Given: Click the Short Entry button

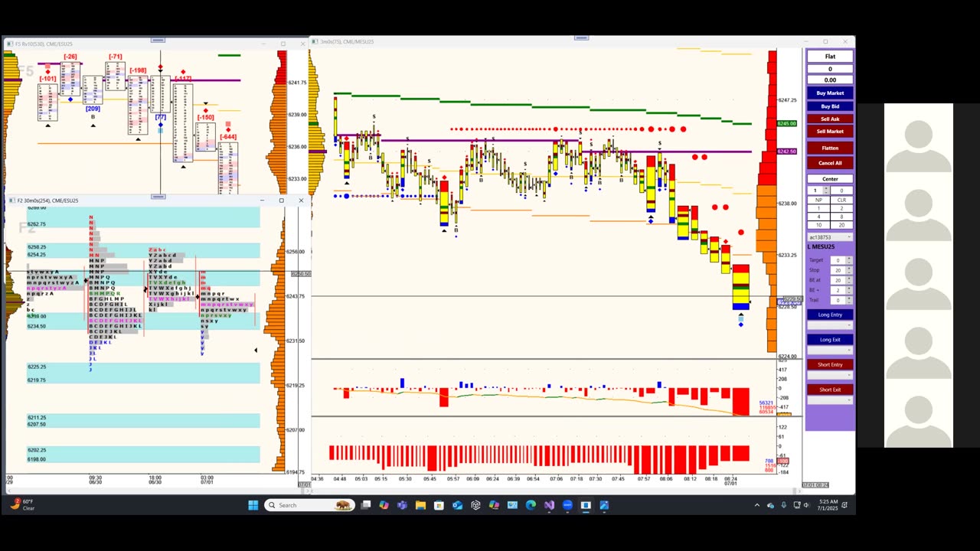Looking at the screenshot, I should point(830,364).
